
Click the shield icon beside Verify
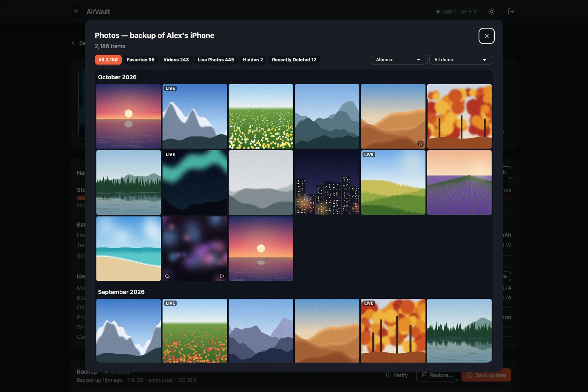pyautogui.click(x=388, y=375)
